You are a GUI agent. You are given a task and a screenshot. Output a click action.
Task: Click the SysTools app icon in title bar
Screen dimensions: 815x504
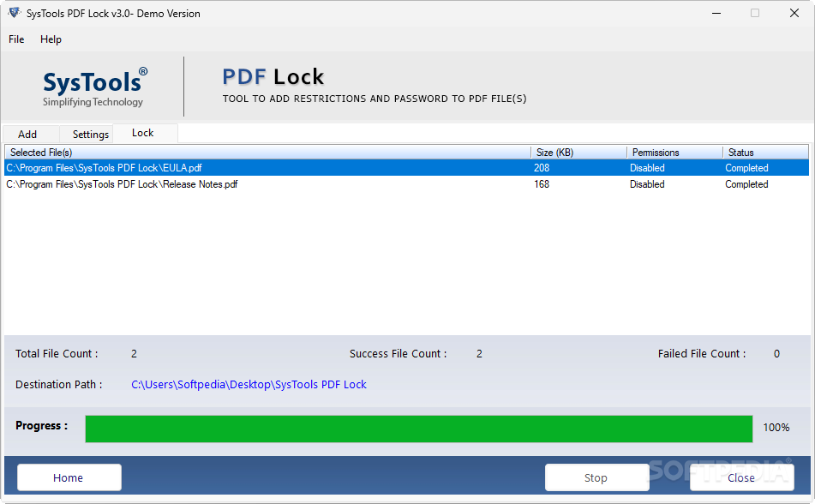coord(14,13)
